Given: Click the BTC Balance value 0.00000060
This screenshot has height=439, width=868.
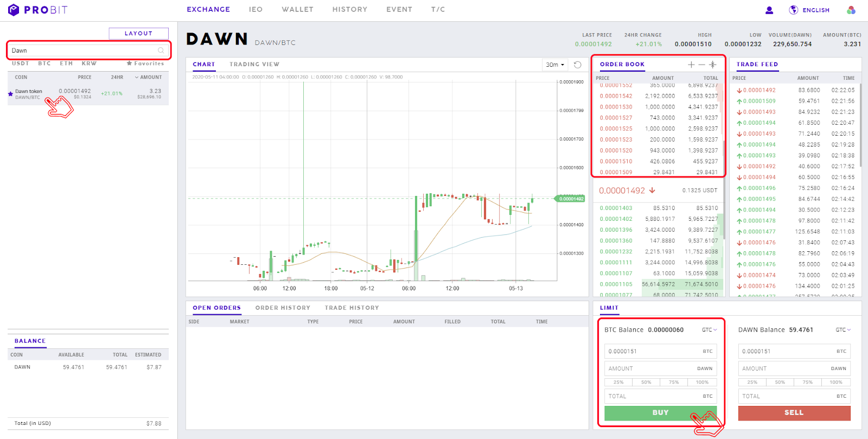Looking at the screenshot, I should point(666,330).
